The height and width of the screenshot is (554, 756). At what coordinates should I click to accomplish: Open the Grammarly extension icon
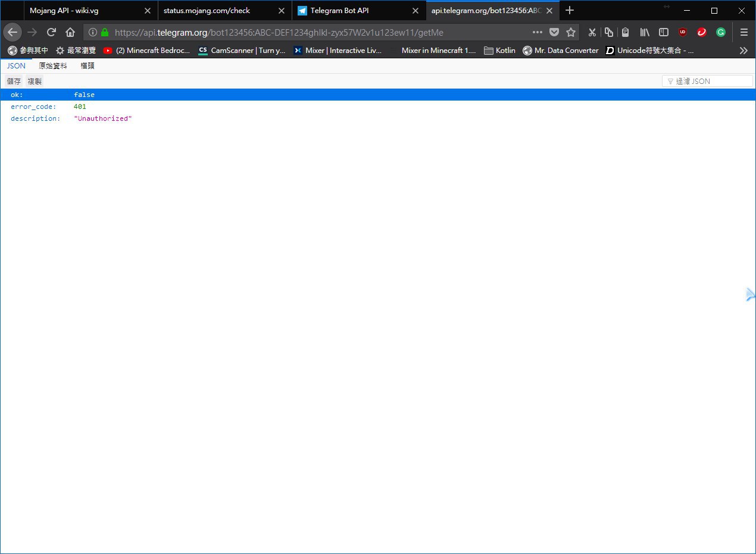(x=720, y=33)
